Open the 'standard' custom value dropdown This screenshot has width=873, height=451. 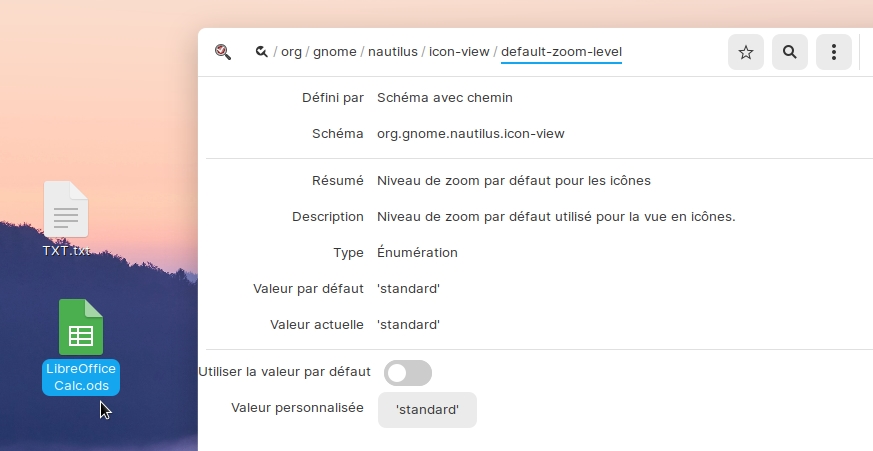pos(427,410)
